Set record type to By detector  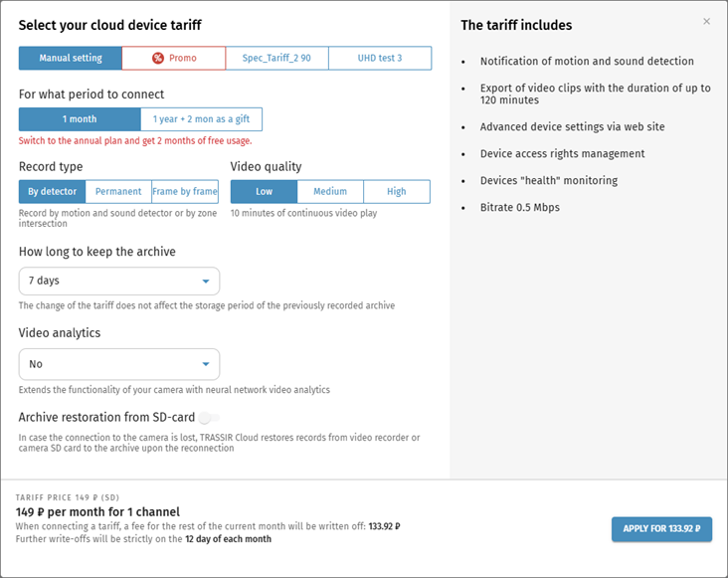(52, 192)
